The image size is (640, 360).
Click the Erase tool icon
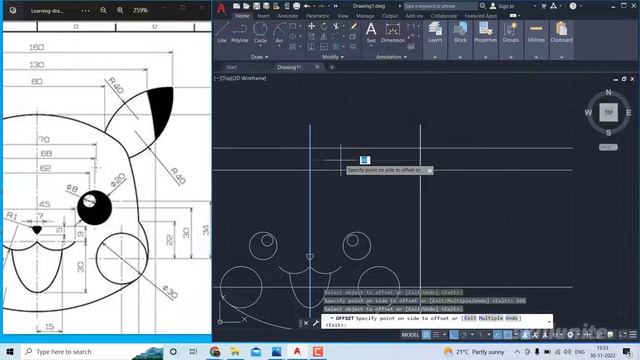click(354, 26)
